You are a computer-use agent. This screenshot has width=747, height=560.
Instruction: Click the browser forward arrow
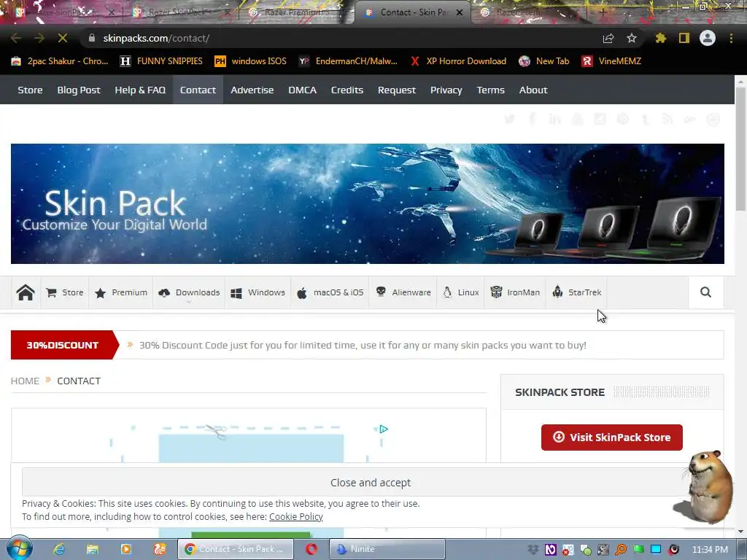[39, 38]
